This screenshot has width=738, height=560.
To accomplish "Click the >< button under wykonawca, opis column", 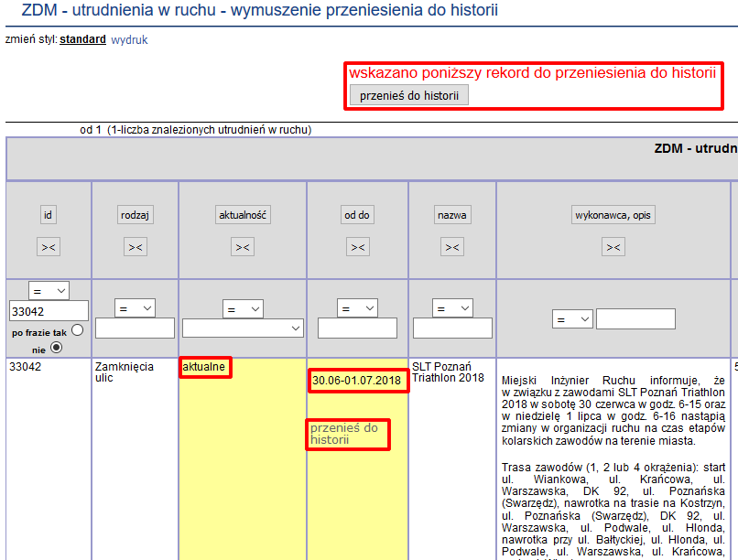I will (613, 247).
